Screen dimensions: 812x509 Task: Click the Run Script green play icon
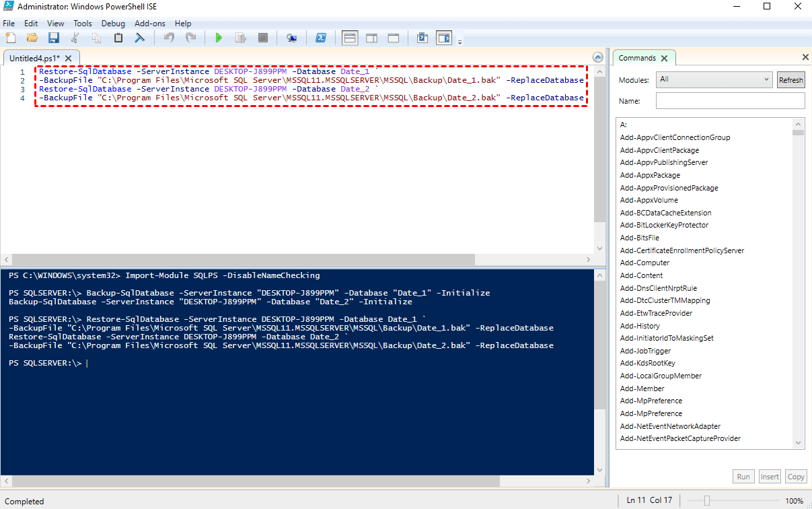(x=219, y=38)
